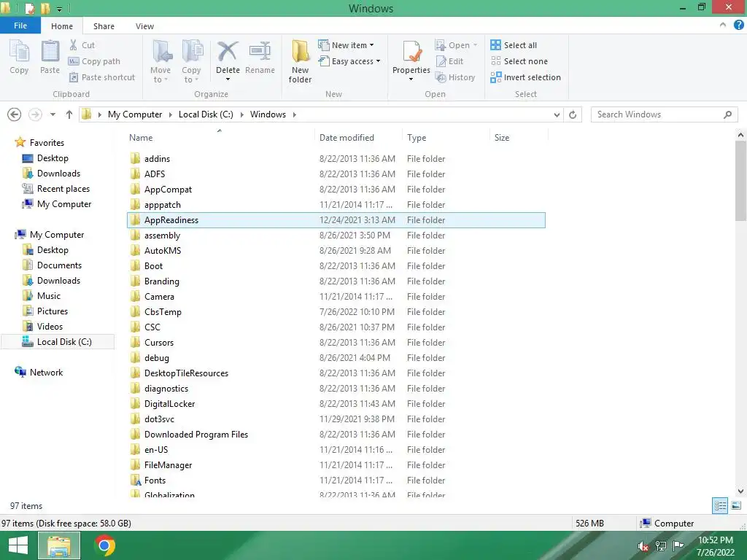This screenshot has width=747, height=560.
Task: Expand address bar previous locations dropdown
Action: tap(557, 114)
